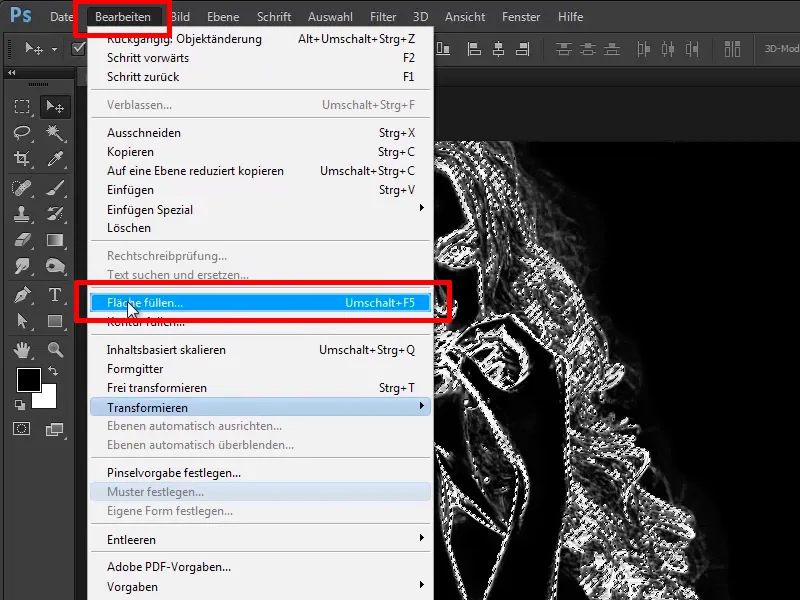Open the 3D menu

[x=420, y=17]
